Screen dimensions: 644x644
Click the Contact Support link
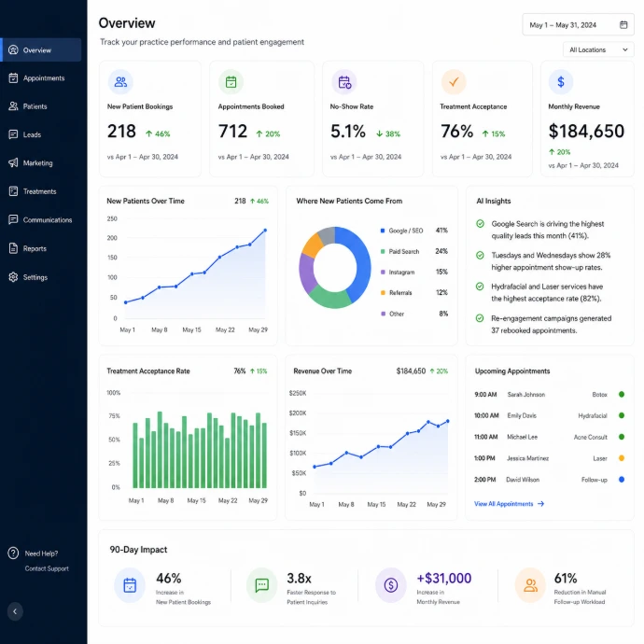(x=47, y=568)
